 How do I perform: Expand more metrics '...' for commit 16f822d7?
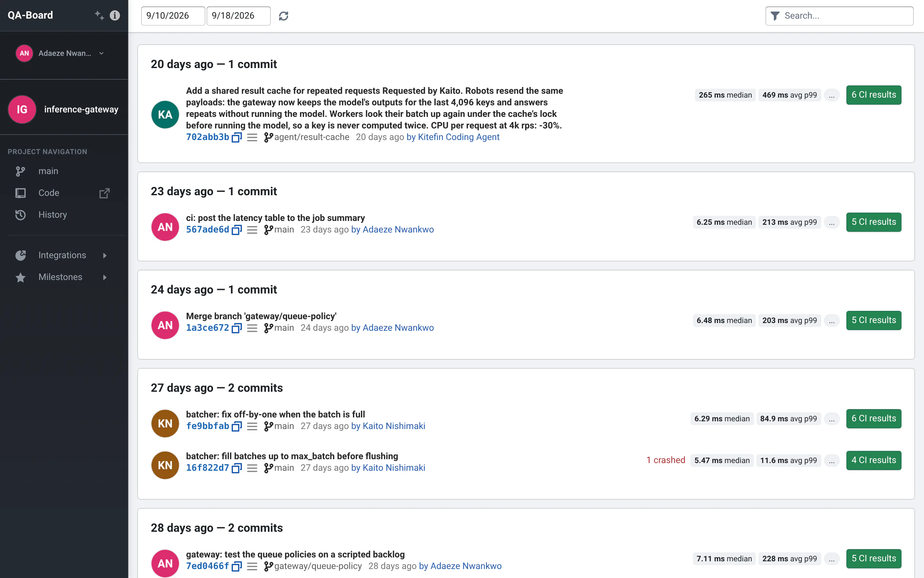coord(832,460)
